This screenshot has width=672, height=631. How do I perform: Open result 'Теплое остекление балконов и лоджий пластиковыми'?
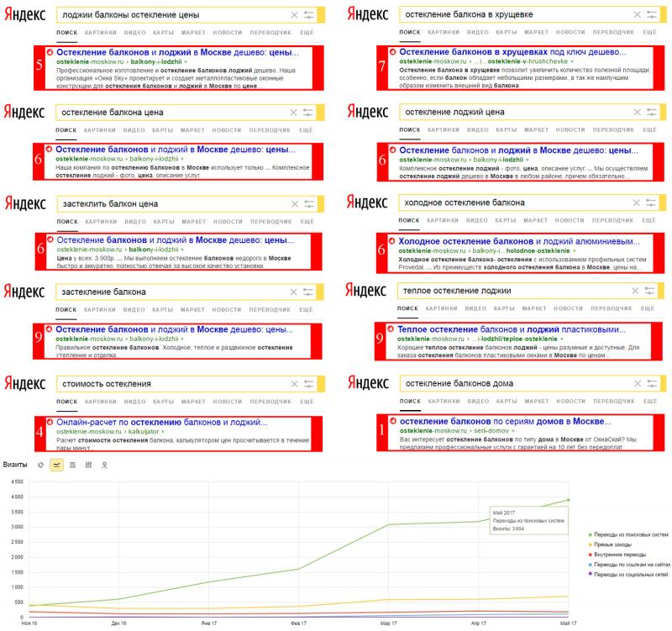(x=512, y=329)
